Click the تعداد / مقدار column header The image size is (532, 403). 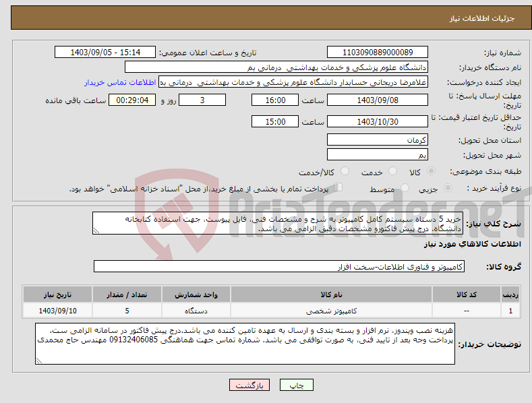tap(127, 294)
